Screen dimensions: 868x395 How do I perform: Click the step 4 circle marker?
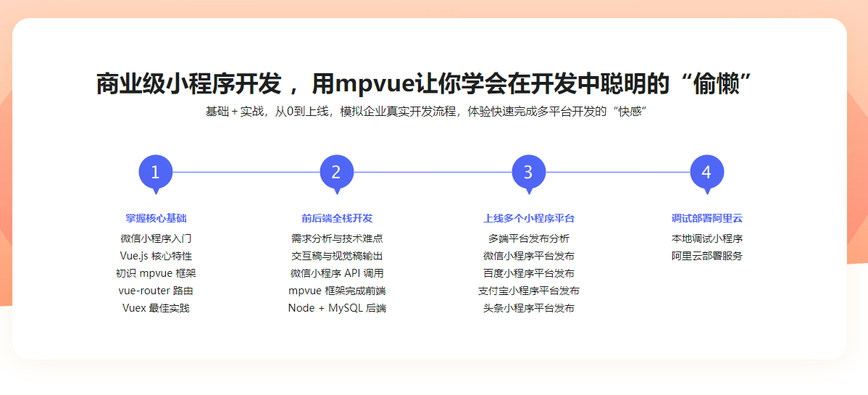706,172
